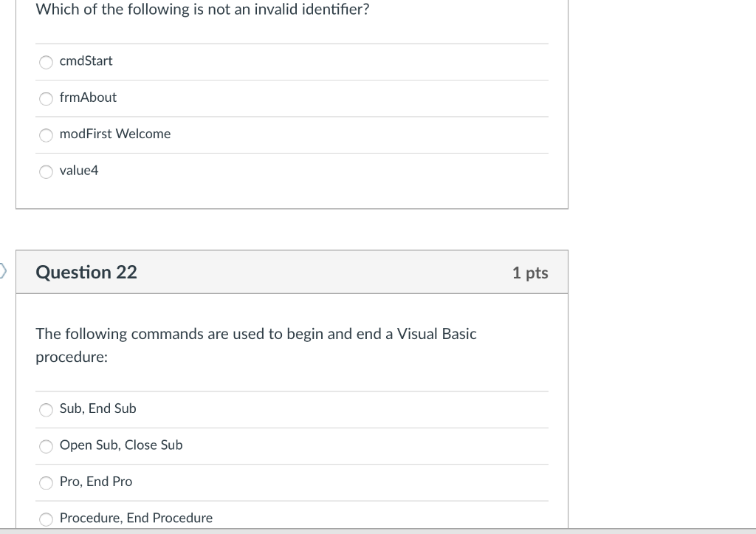
Task: Click the Sub, End Sub label text
Action: point(98,408)
